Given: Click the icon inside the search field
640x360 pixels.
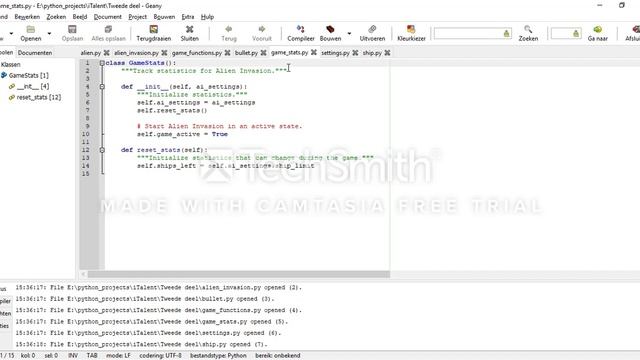Looking at the screenshot, I should click(507, 33).
